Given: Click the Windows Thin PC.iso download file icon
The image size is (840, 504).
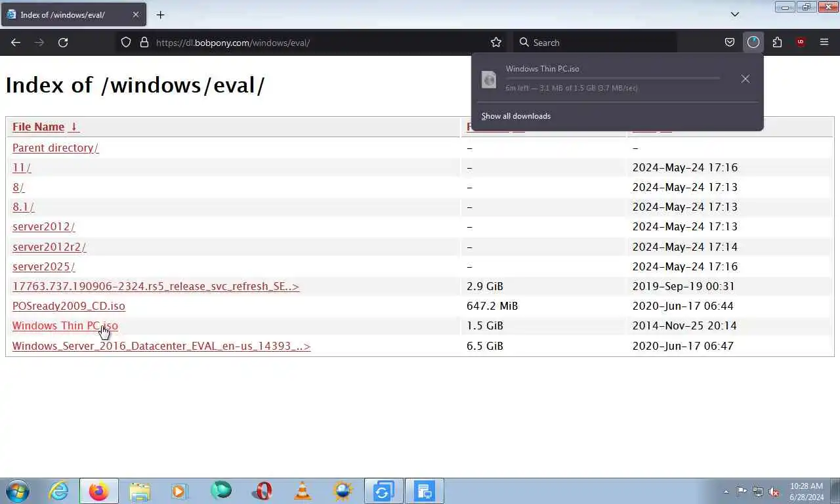Looking at the screenshot, I should [x=489, y=79].
